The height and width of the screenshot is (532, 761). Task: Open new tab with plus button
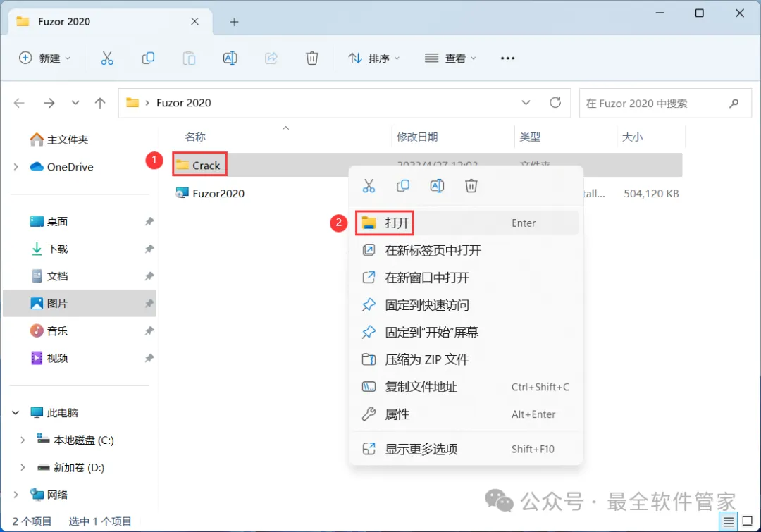234,22
